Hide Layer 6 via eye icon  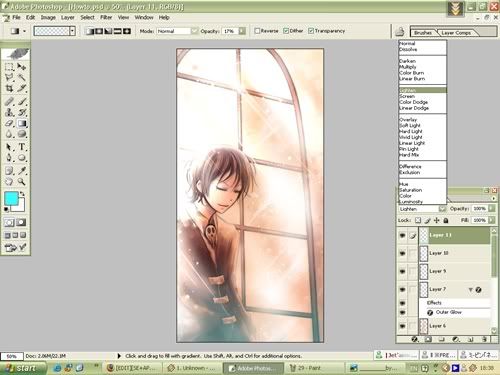(x=402, y=326)
